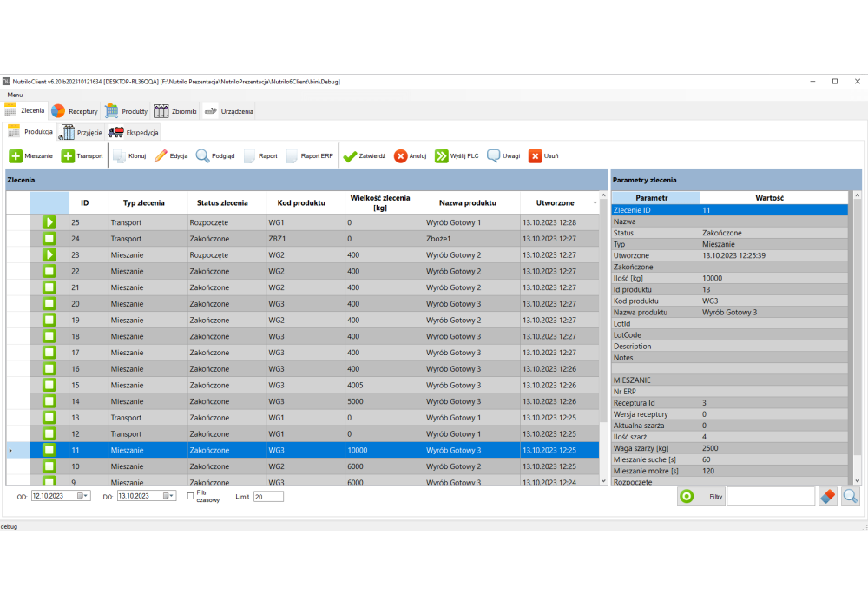Screen dimensions: 868x608
Task: Generate the Raport ERP
Action: pos(310,156)
